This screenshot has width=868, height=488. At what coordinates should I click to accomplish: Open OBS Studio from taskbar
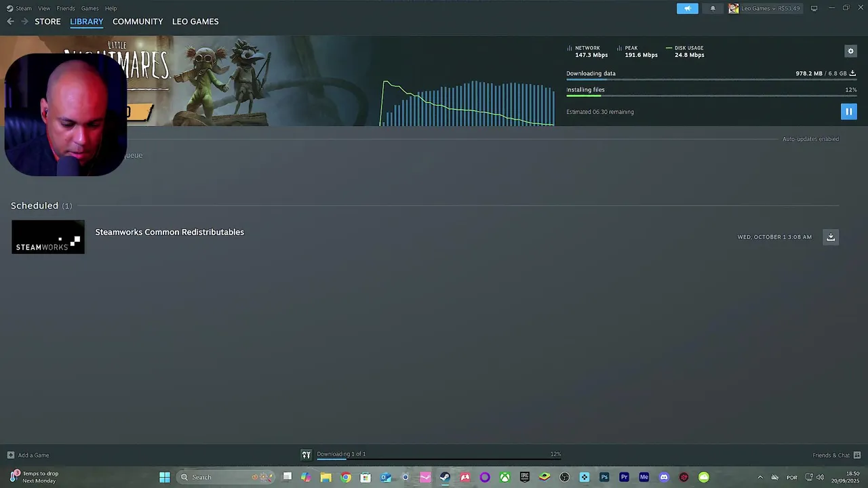click(564, 477)
